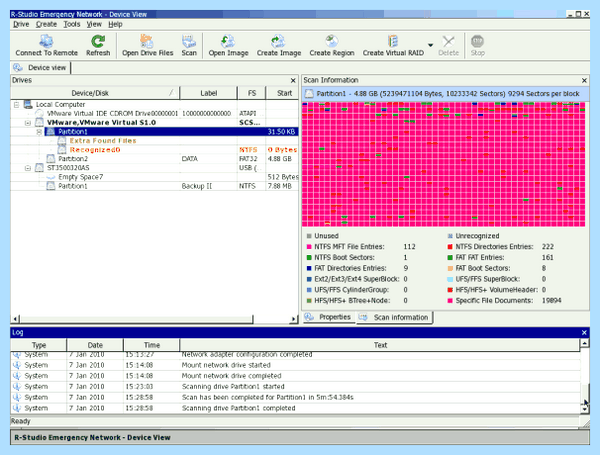
Task: Click Drives panel scroll left arrow
Action: (15, 318)
